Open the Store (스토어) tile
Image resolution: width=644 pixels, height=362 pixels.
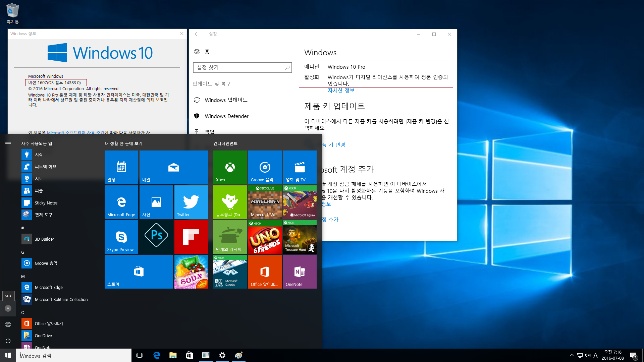(139, 271)
